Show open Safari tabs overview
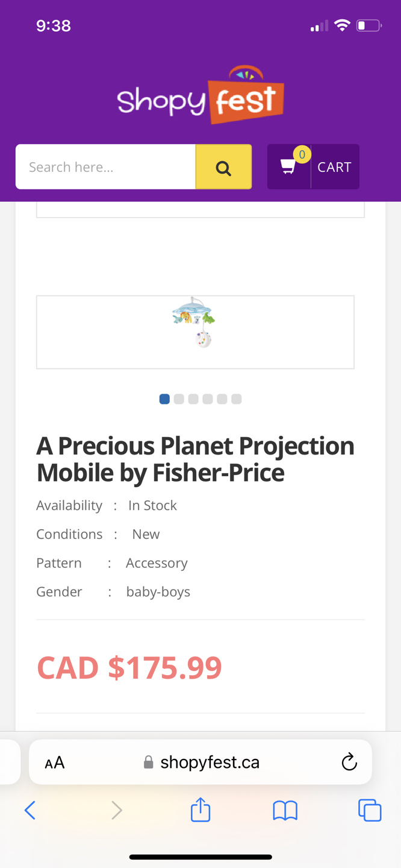Screen dimensions: 401x868 click(x=370, y=810)
